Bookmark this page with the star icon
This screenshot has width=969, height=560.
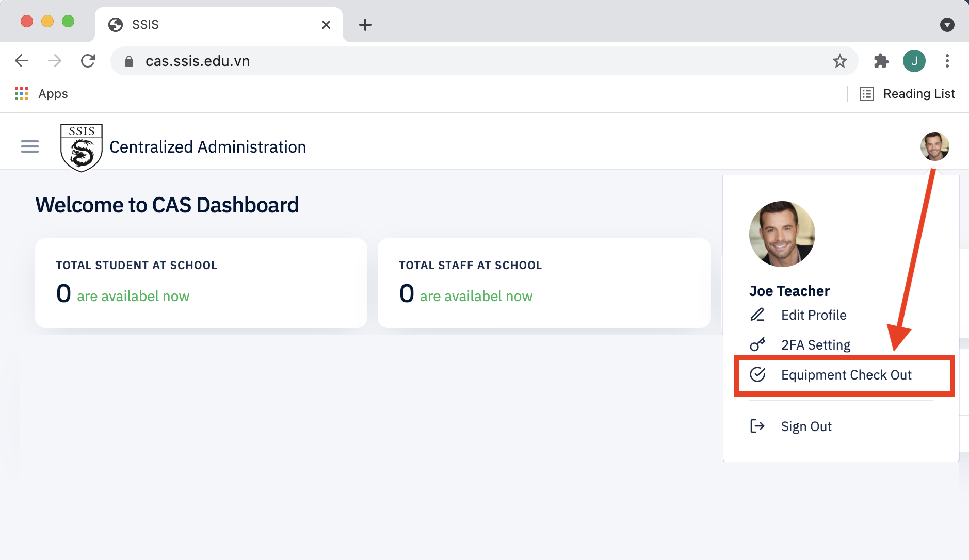click(839, 61)
